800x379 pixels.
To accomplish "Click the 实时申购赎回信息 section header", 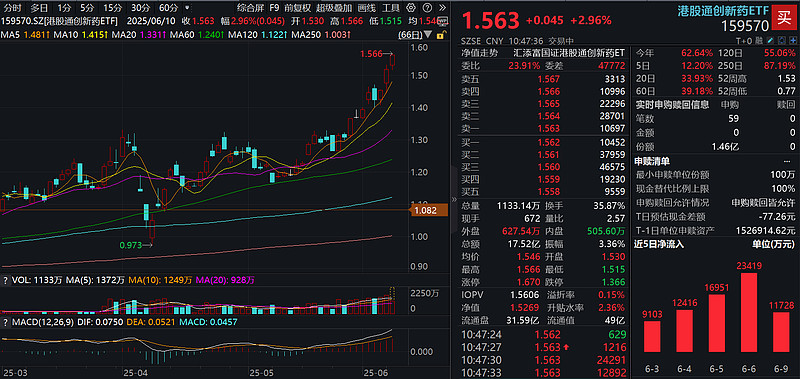I will [672, 105].
